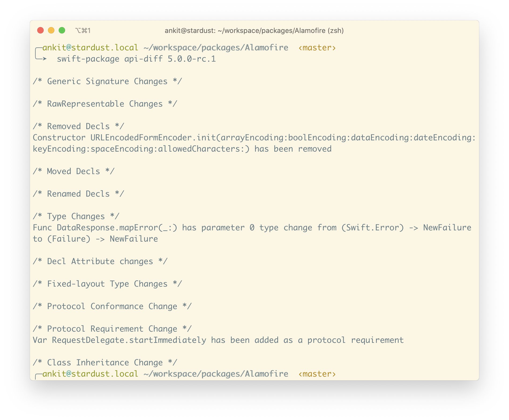Screen dimensions: 509x420
Task: Click the RequestDelegate.startImmediately text
Action: coord(129,340)
